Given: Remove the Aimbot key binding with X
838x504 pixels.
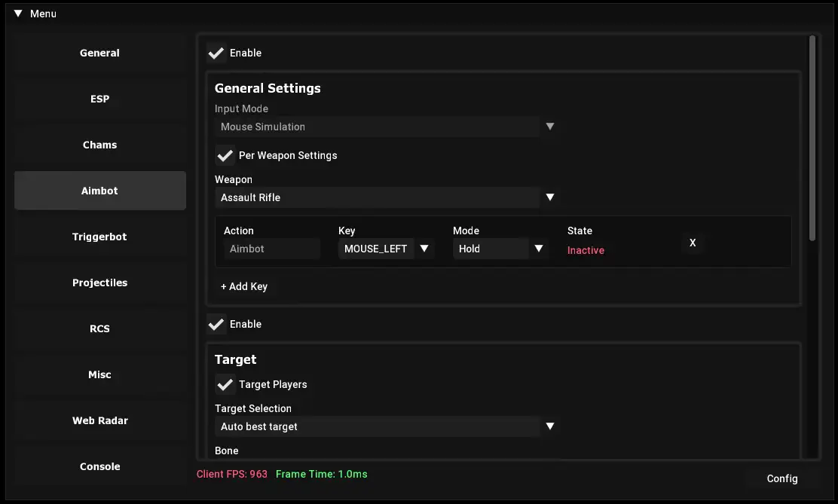Looking at the screenshot, I should 693,243.
